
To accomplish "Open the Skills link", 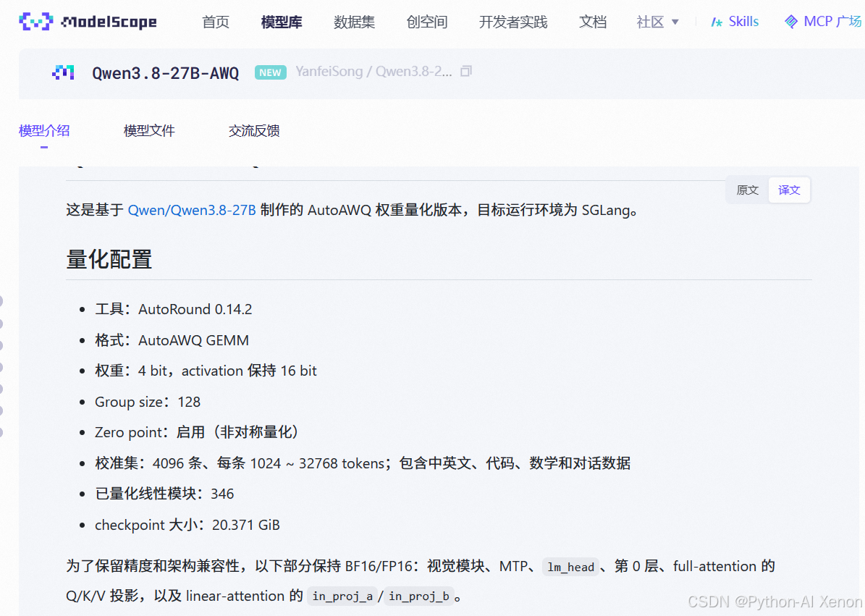I will coord(743,22).
